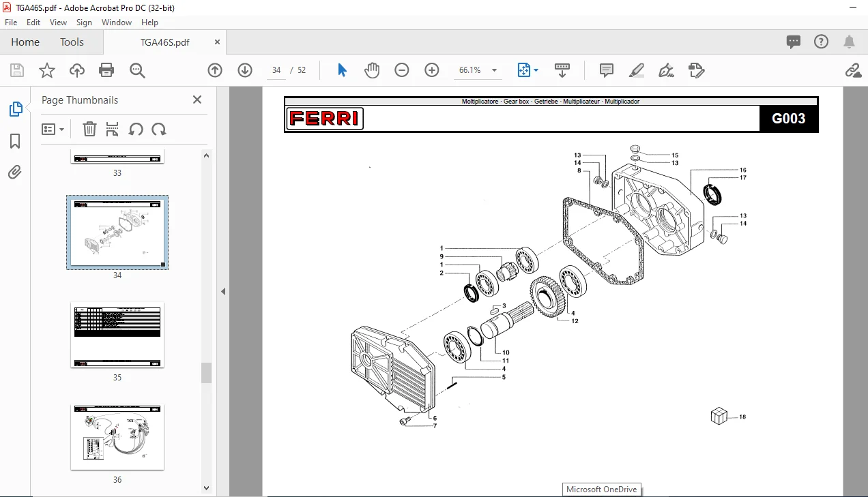
Task: Select page 36 thumbnail
Action: 117,437
